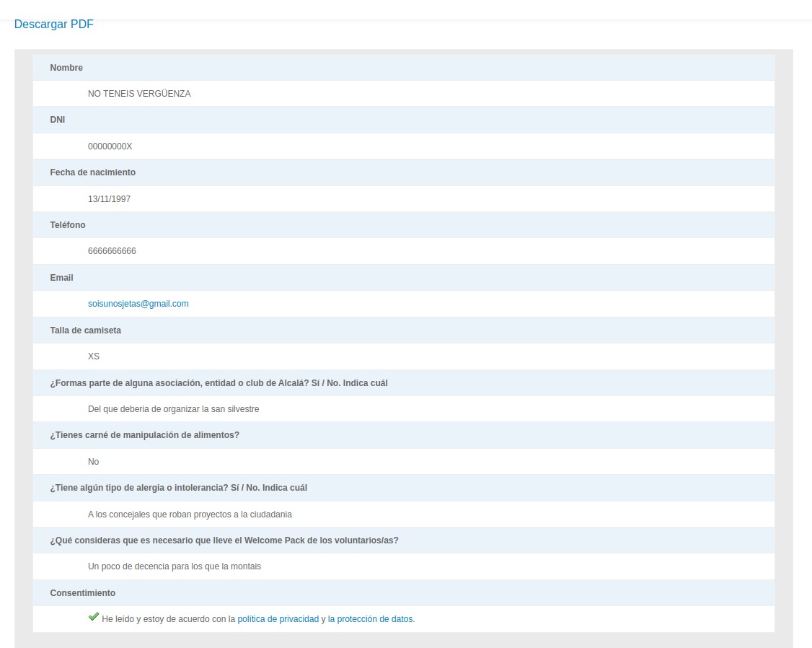The image size is (812, 648).
Task: Select the answer No
Action: click(93, 462)
